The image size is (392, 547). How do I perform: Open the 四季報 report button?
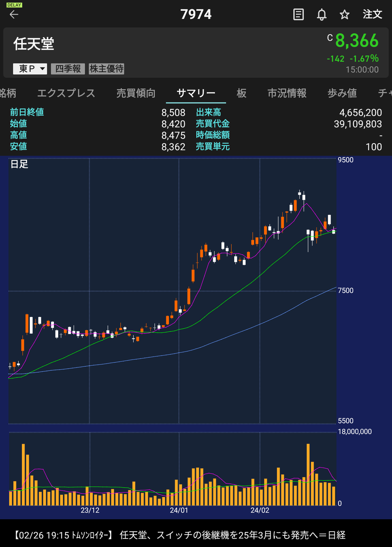pos(68,68)
